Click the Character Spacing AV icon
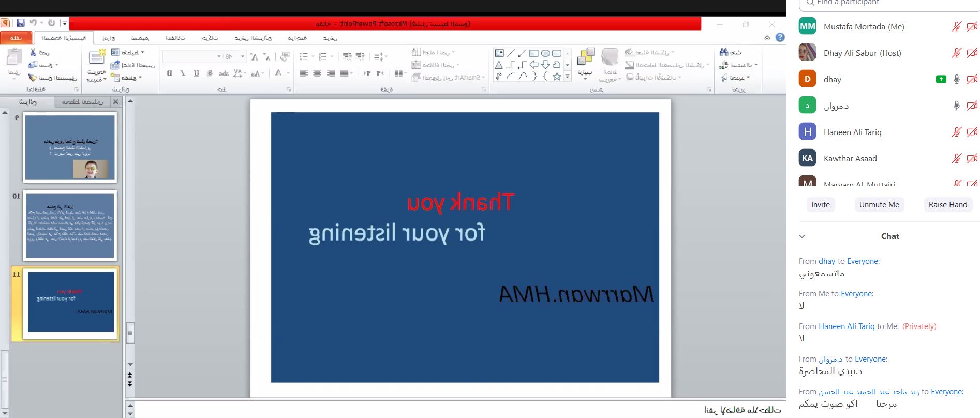The width and height of the screenshot is (980, 418). (237, 73)
